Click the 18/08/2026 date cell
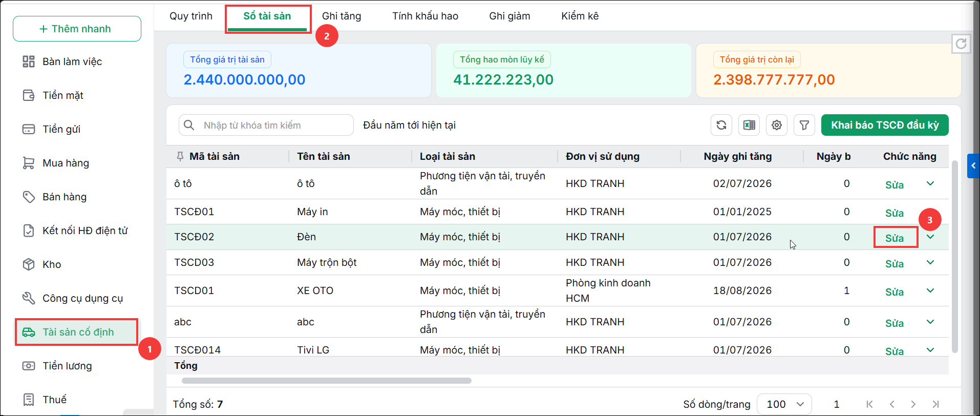Screen dimensions: 980x416 (x=742, y=290)
